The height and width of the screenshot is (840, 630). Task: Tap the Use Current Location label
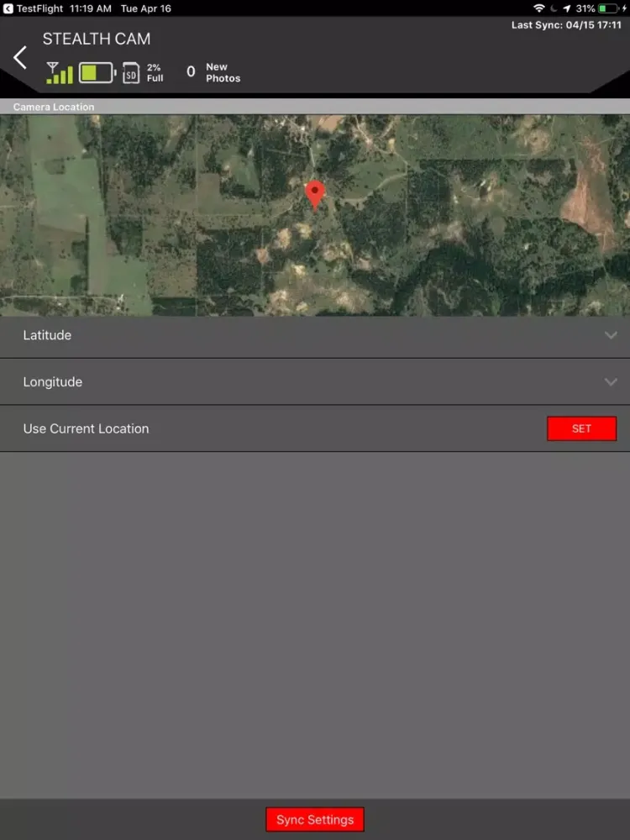click(86, 428)
